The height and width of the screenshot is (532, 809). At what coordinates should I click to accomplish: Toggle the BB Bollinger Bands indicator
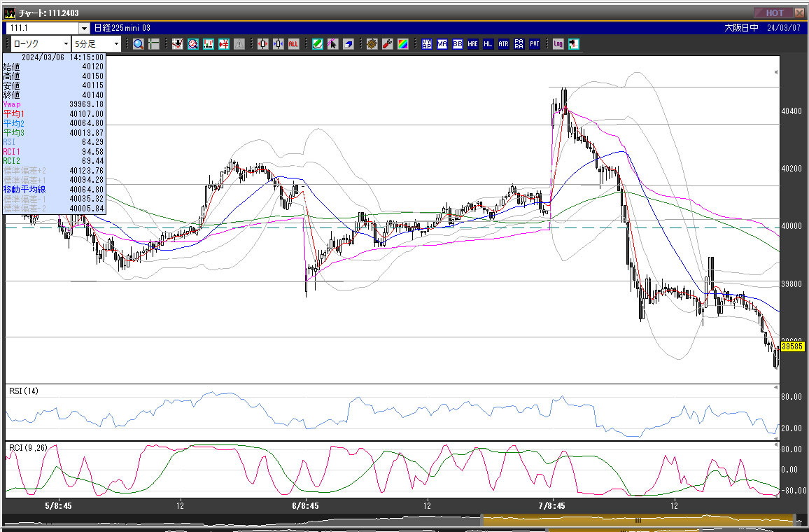coord(457,44)
